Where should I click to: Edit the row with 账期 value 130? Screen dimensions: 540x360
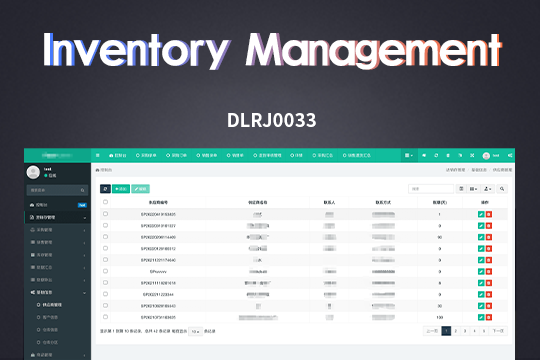481,317
